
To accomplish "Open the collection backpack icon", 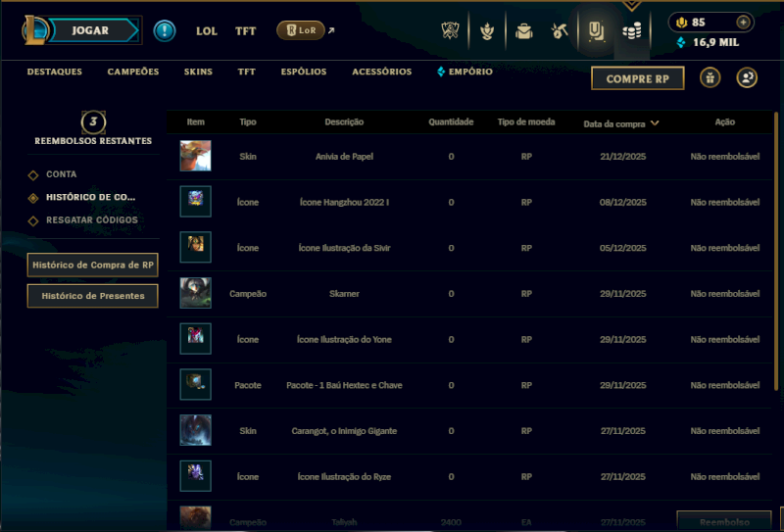I will (x=523, y=31).
